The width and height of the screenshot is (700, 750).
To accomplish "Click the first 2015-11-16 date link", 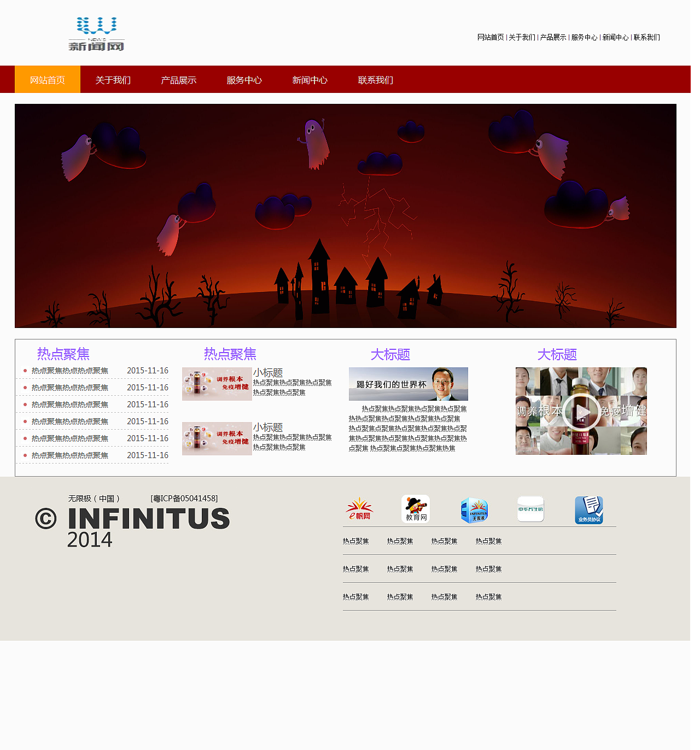I will (148, 370).
